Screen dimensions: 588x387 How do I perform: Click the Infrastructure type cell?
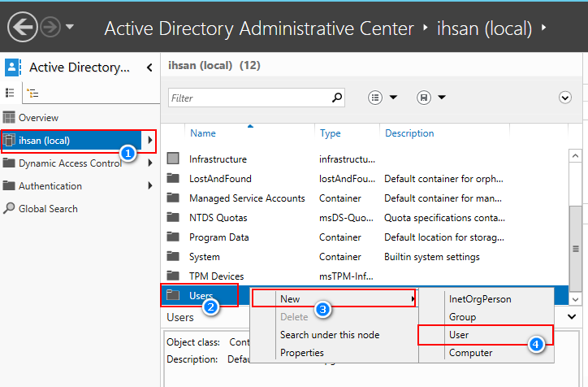347,159
